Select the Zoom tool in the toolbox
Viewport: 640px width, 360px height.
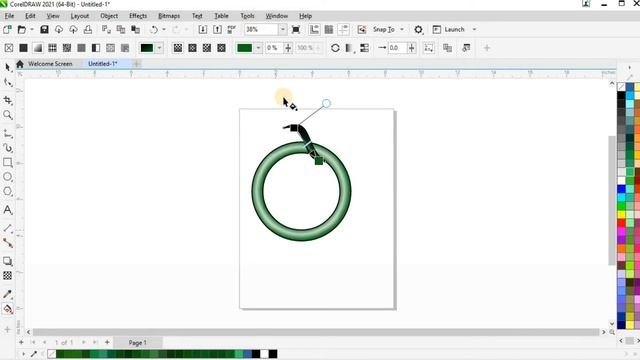[x=8, y=115]
